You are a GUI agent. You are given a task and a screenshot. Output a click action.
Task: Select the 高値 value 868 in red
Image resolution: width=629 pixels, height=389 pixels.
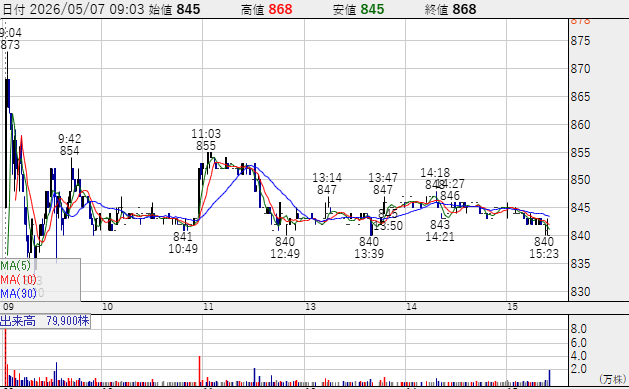pyautogui.click(x=280, y=9)
